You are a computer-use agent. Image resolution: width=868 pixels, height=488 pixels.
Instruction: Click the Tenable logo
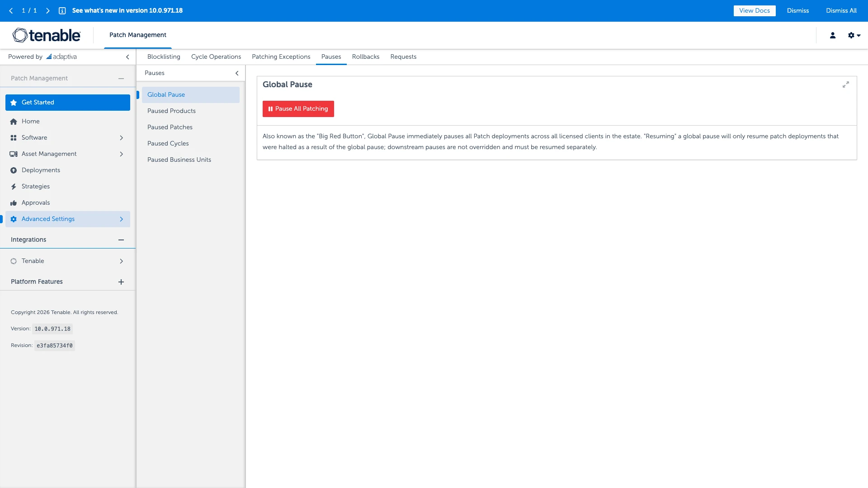(x=47, y=35)
